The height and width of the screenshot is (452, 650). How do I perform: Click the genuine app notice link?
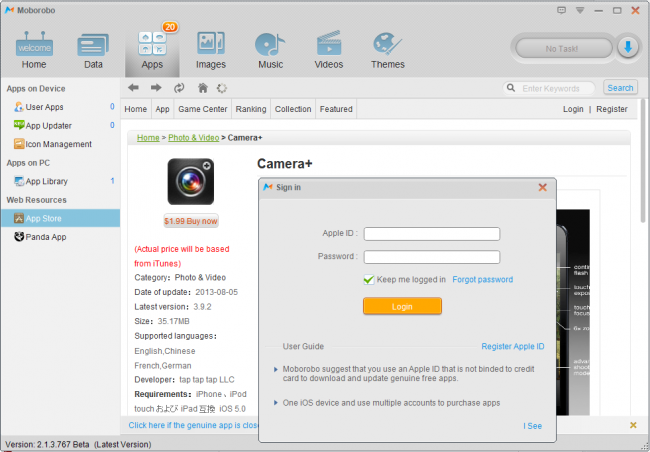coord(193,425)
